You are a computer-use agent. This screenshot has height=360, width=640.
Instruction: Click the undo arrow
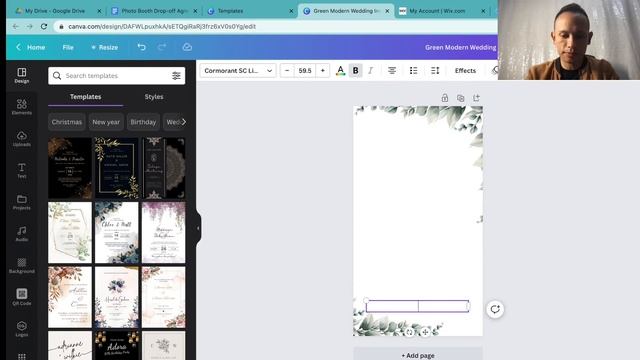142,47
